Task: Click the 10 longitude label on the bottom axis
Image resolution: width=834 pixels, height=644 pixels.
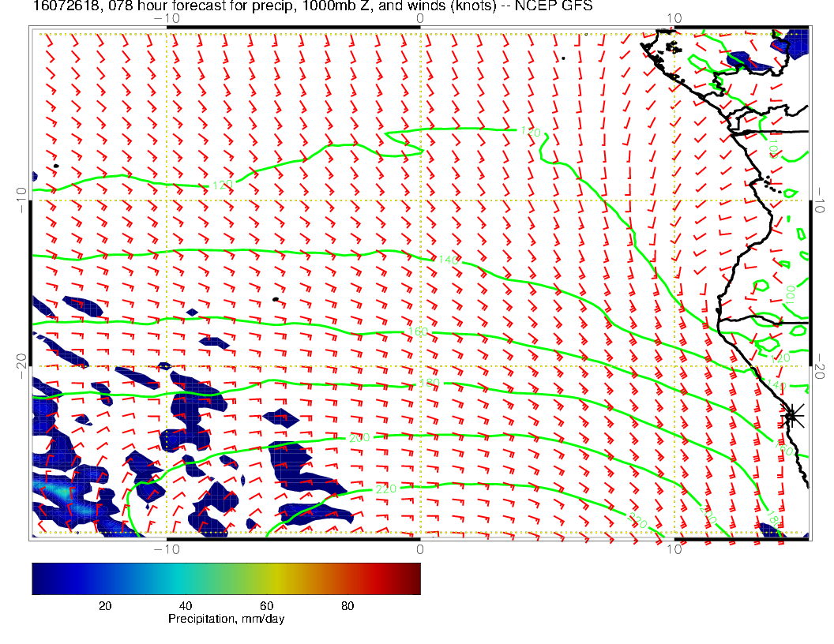Action: 673,549
